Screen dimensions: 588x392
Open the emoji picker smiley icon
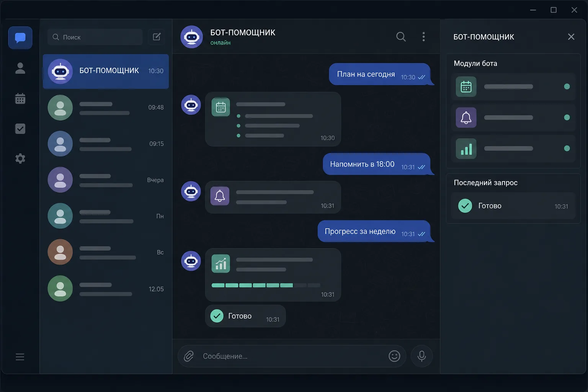394,356
